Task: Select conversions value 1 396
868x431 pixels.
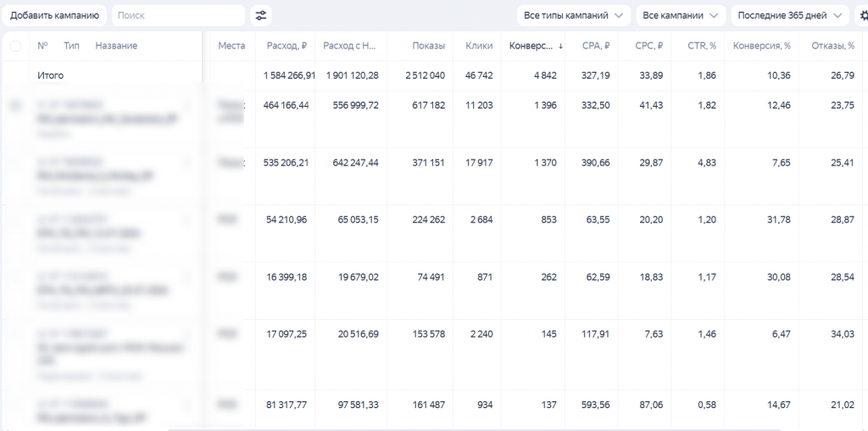Action: pyautogui.click(x=546, y=105)
